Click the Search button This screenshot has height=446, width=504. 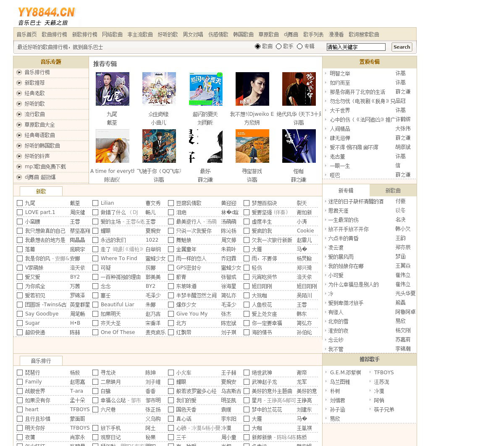point(402,47)
